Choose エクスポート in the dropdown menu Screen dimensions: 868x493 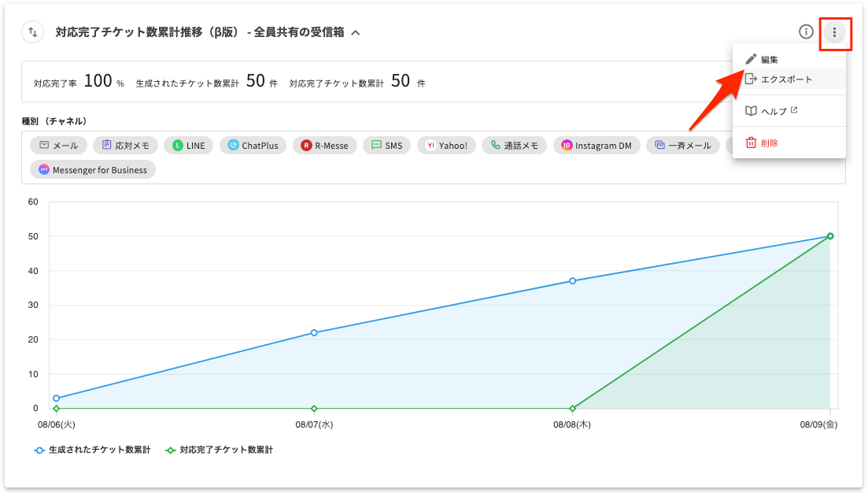click(786, 80)
